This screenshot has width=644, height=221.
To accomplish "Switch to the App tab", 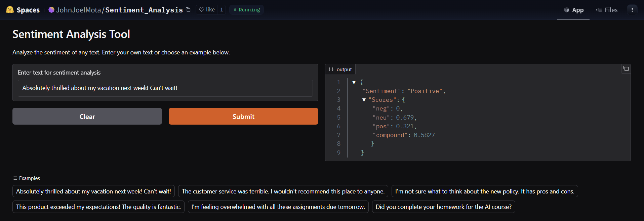I will coord(573,10).
